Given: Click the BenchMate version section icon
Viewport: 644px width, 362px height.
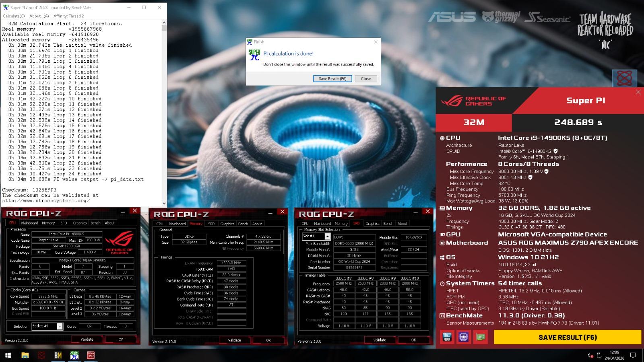Looking at the screenshot, I should (x=442, y=316).
